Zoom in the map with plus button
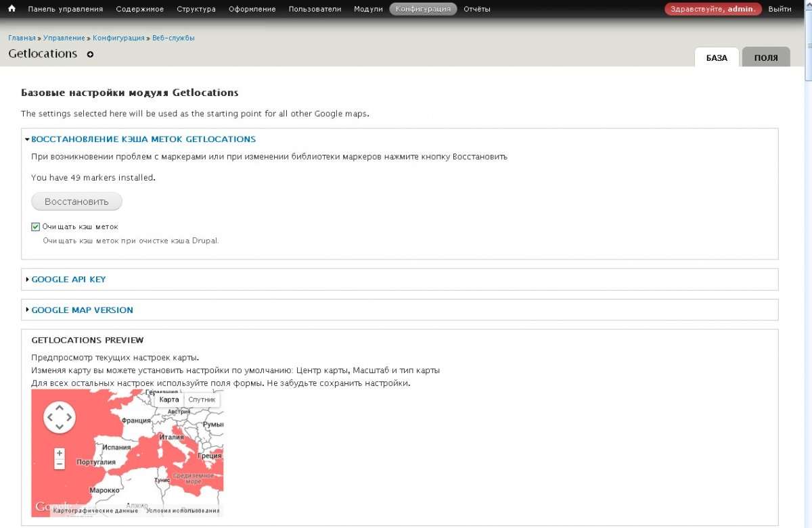This screenshot has width=812, height=528. click(60, 453)
